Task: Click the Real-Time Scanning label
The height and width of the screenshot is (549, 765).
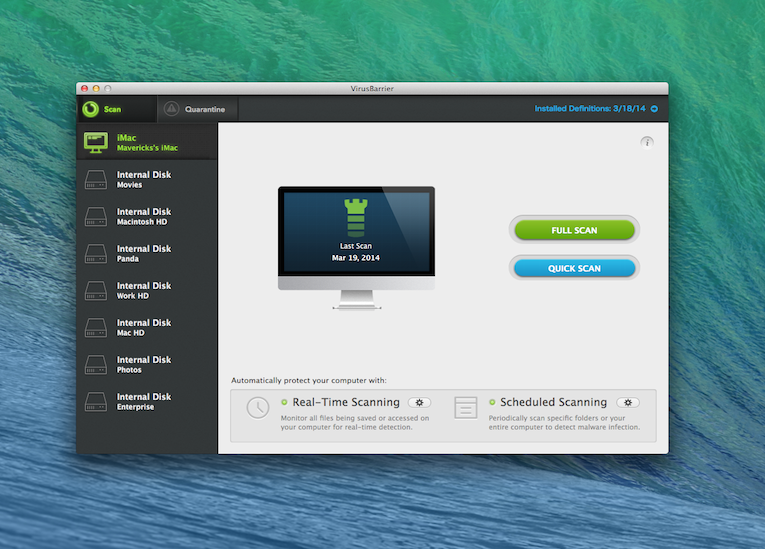Action: tap(346, 402)
